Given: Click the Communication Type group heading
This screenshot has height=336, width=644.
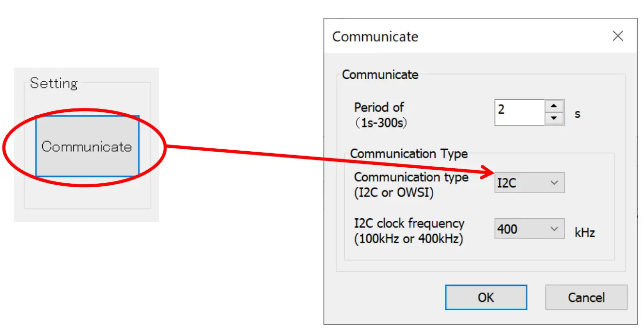Looking at the screenshot, I should point(409,154).
